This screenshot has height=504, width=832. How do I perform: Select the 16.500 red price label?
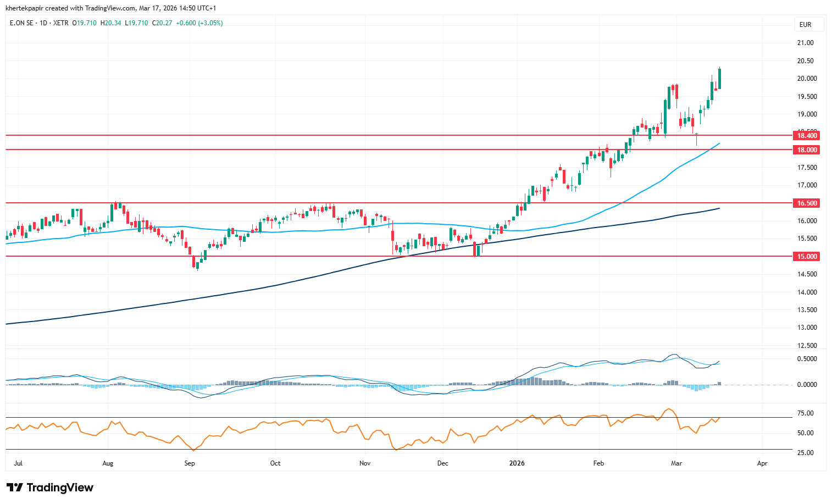click(x=807, y=203)
